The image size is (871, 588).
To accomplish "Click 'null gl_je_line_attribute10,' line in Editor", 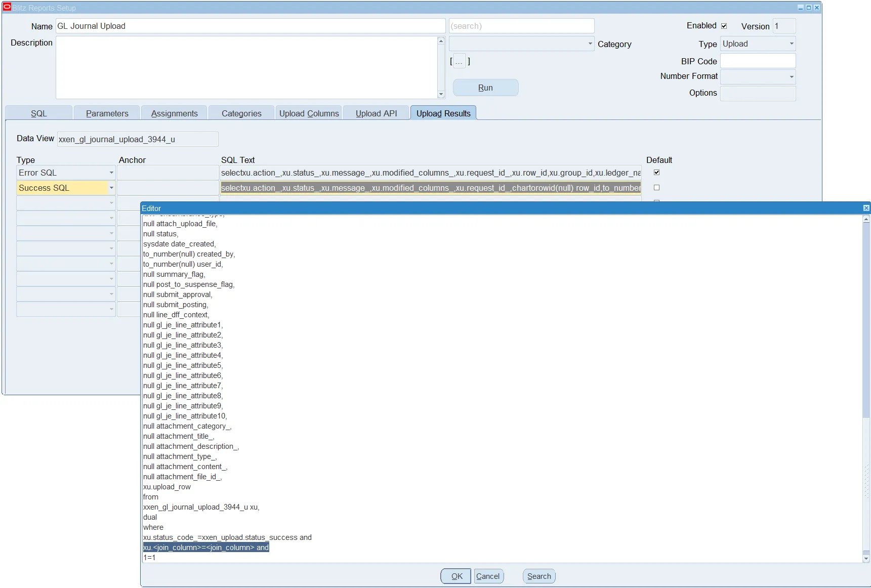I will pyautogui.click(x=185, y=416).
